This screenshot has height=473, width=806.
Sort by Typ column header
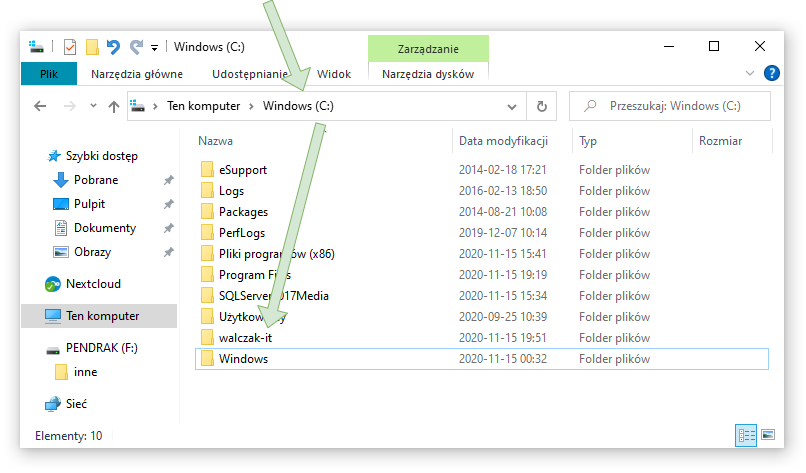pos(588,141)
